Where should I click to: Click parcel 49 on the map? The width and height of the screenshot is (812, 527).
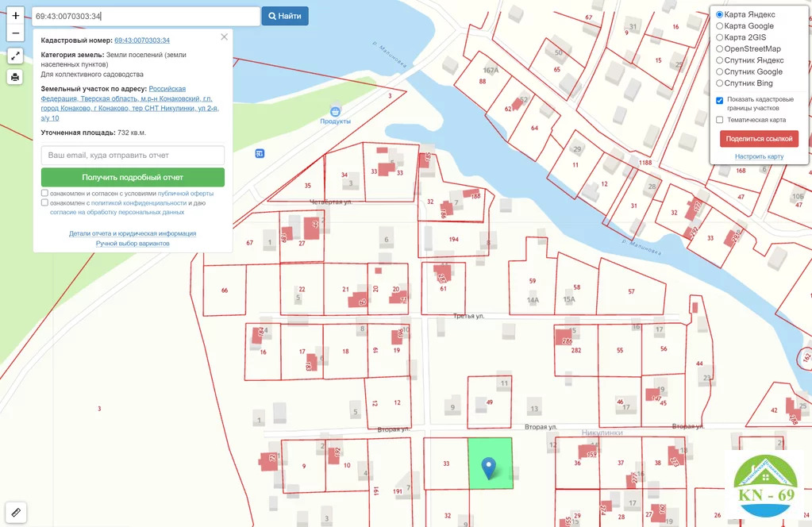pos(490,402)
